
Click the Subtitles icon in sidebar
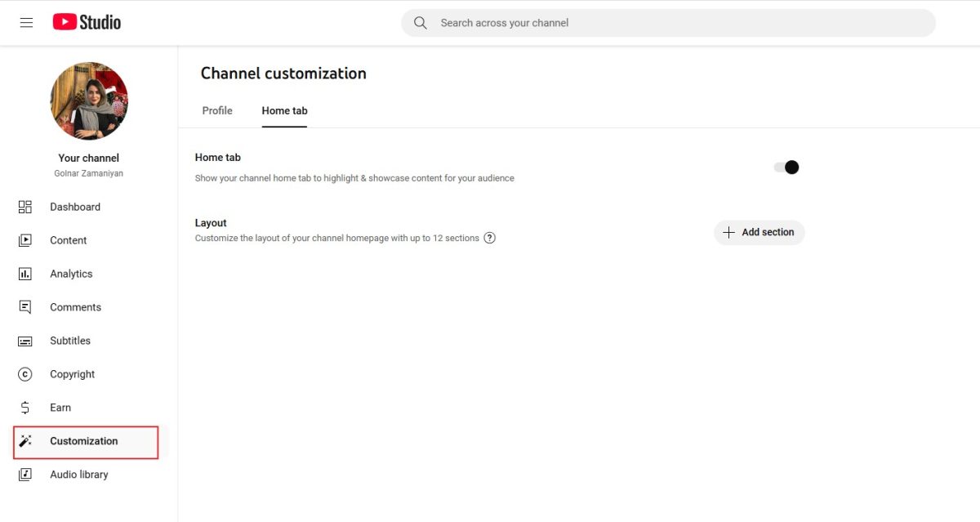(x=25, y=341)
